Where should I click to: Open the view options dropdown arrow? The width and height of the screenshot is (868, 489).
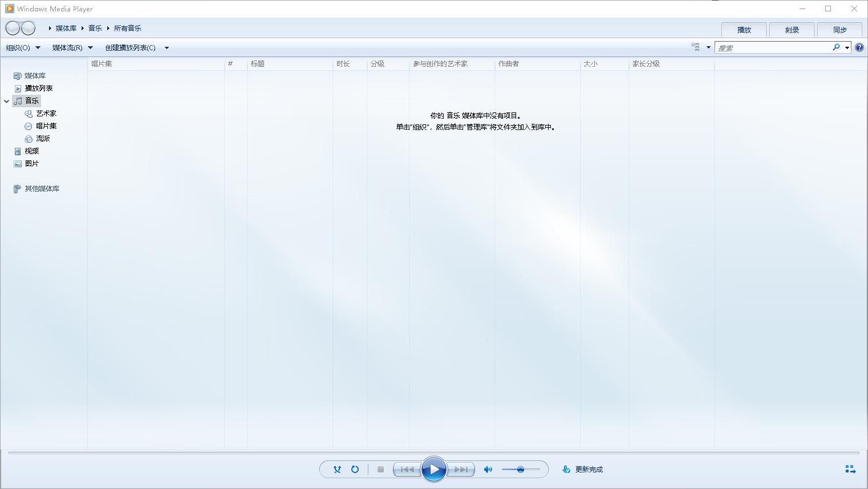coord(708,48)
